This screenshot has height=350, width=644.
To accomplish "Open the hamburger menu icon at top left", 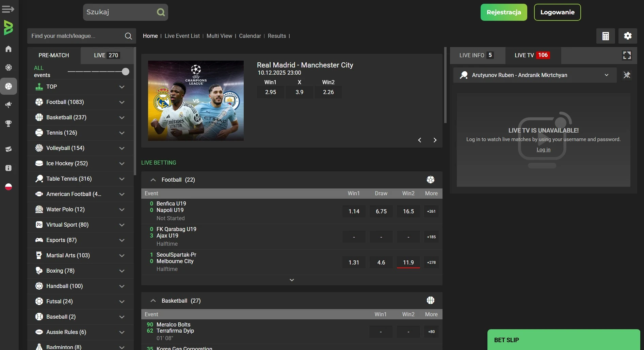I will coord(8,9).
